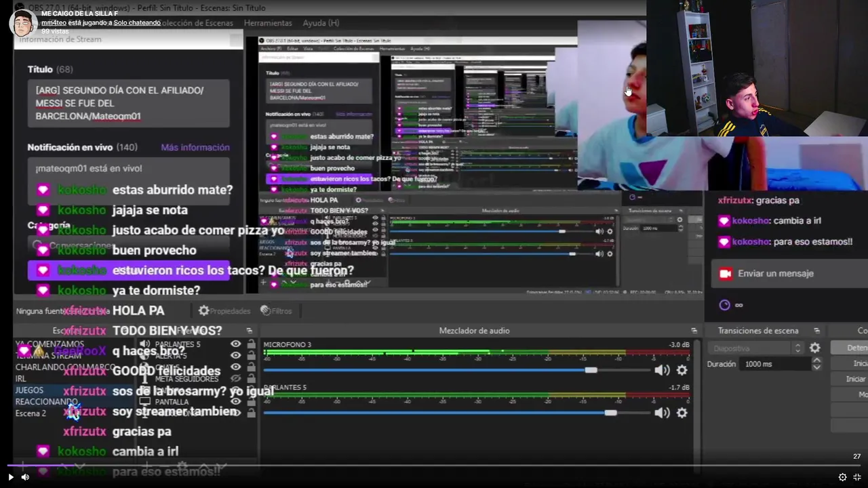The height and width of the screenshot is (488, 868).
Task: Pop out the Mezclador de audio dock
Action: [694, 331]
